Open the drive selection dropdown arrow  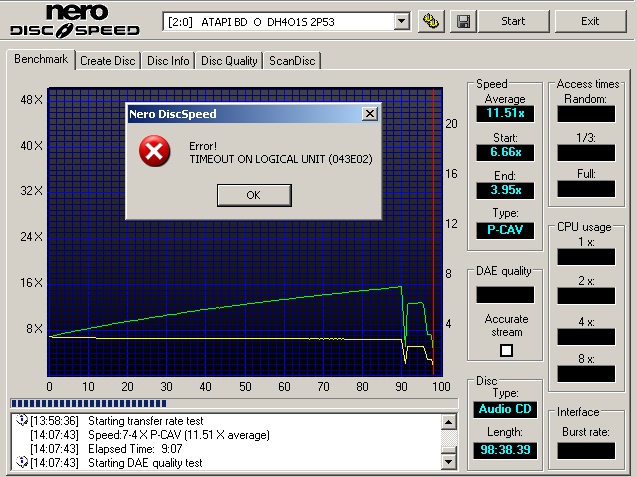point(401,21)
